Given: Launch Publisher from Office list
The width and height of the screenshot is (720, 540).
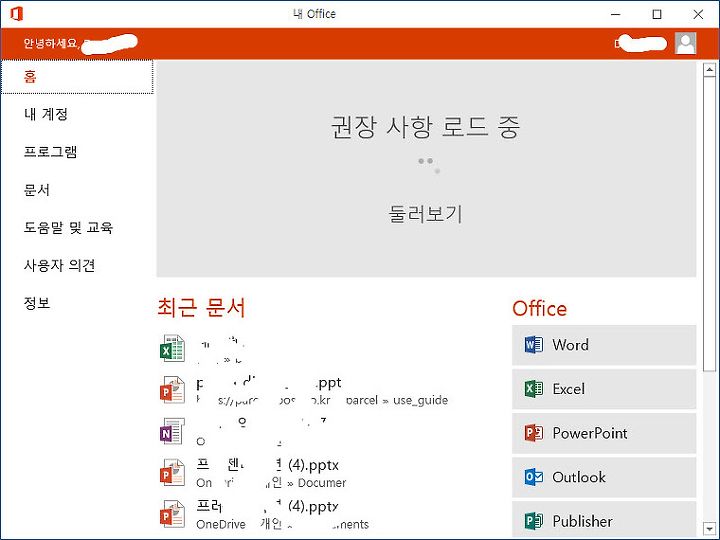Looking at the screenshot, I should pyautogui.click(x=604, y=521).
